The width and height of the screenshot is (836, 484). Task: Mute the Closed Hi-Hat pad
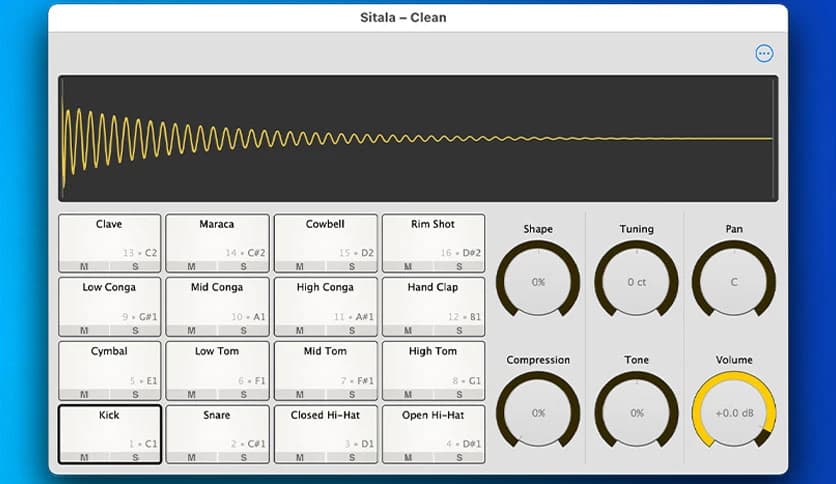point(300,457)
